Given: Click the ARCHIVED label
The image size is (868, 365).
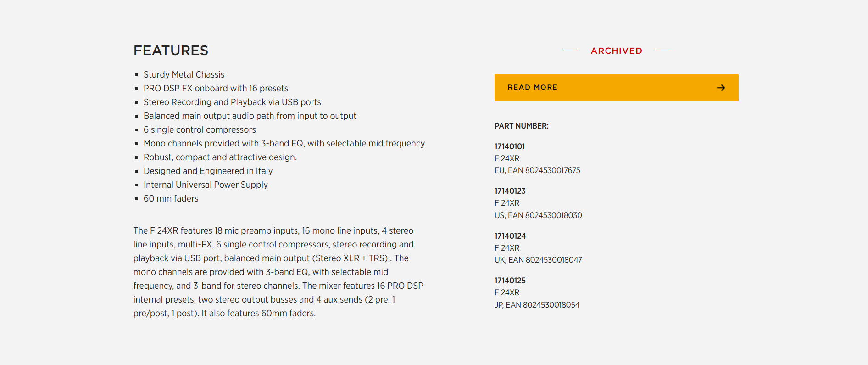Looking at the screenshot, I should coord(616,51).
